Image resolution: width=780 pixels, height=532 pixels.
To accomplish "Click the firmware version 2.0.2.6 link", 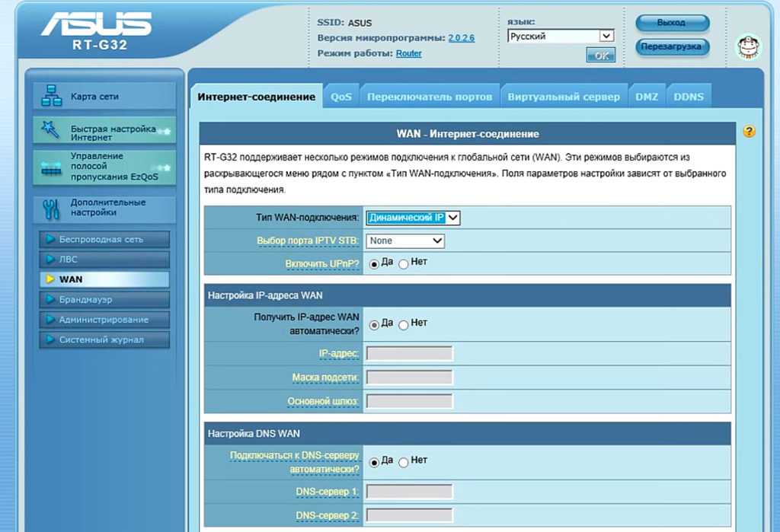I will 461,38.
